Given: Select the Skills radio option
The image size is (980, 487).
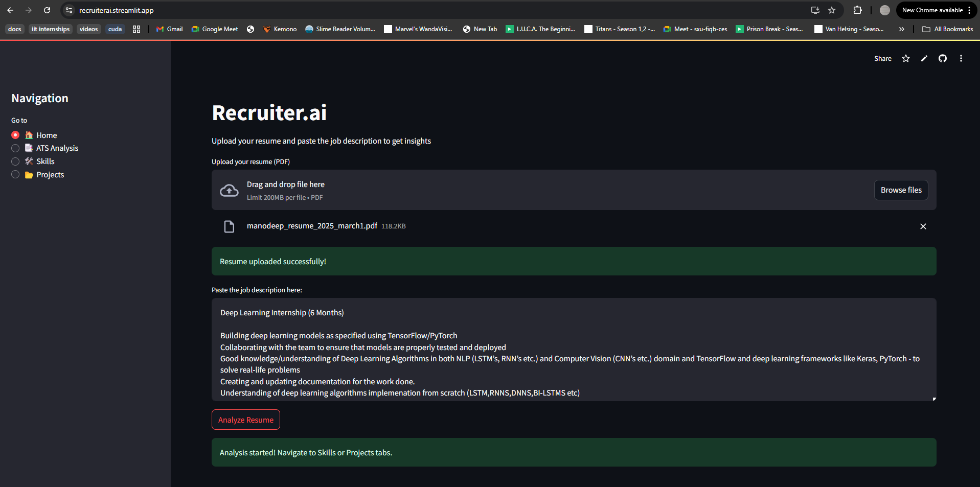Looking at the screenshot, I should coord(15,161).
